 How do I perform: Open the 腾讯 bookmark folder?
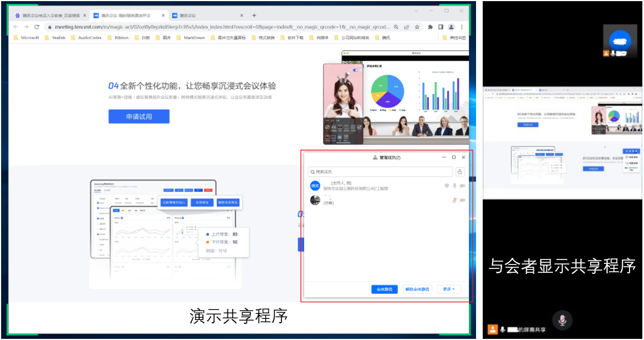[383, 38]
